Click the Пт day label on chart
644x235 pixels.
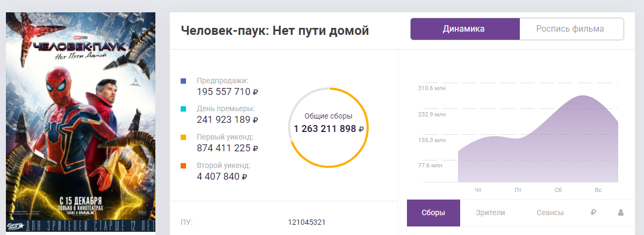click(518, 190)
